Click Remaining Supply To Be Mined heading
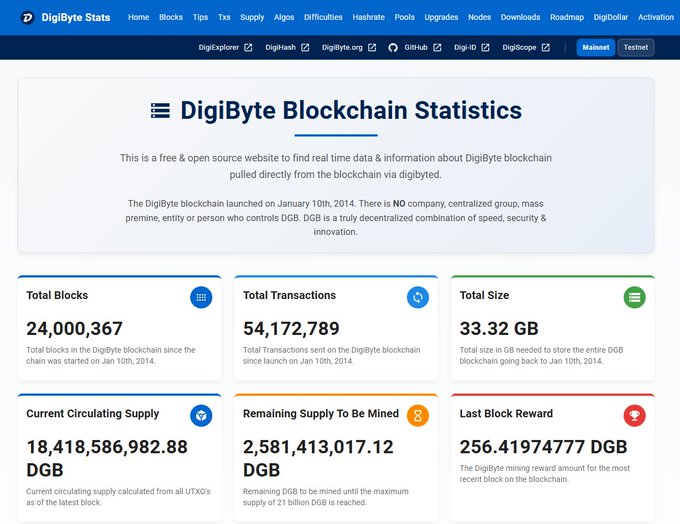 (320, 414)
